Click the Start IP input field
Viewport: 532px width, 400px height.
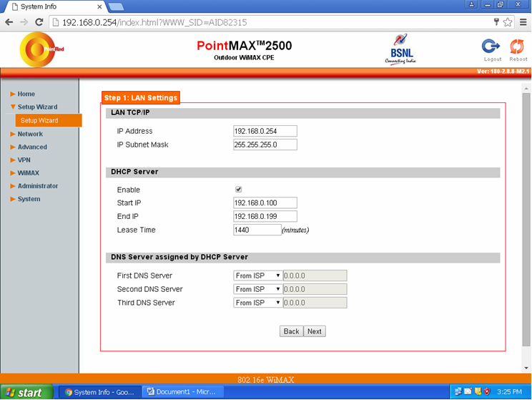pos(265,203)
